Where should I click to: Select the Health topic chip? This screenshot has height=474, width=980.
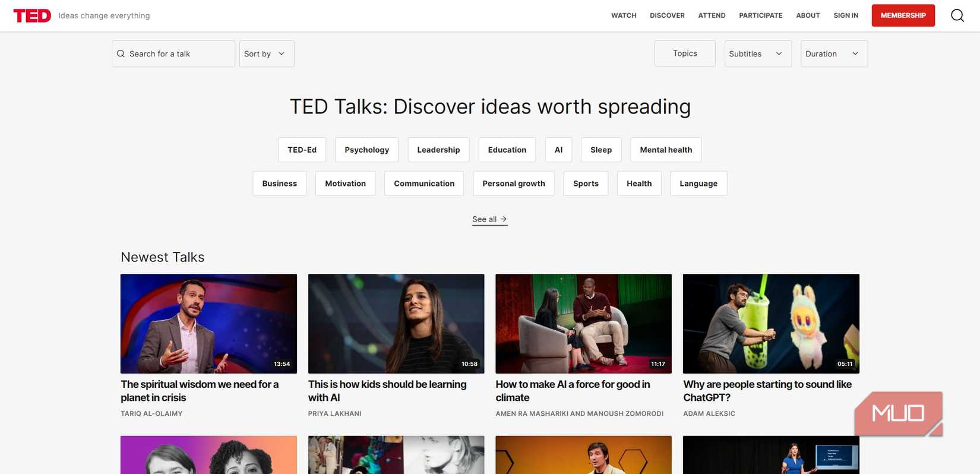coord(639,184)
